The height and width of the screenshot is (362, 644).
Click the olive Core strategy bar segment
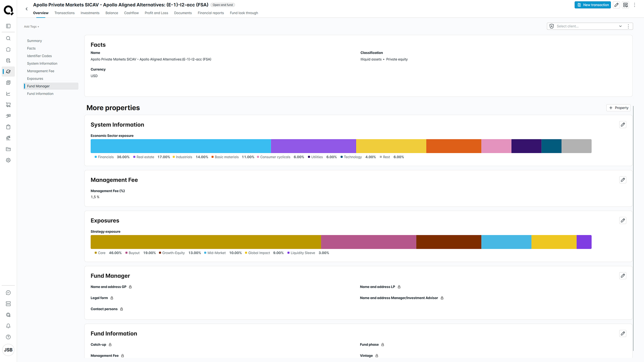(x=206, y=242)
